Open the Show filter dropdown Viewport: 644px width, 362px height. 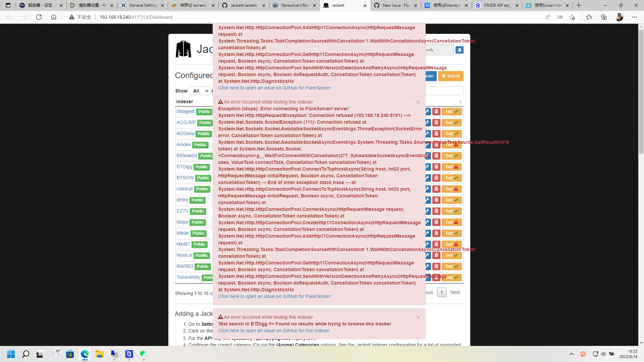click(199, 91)
